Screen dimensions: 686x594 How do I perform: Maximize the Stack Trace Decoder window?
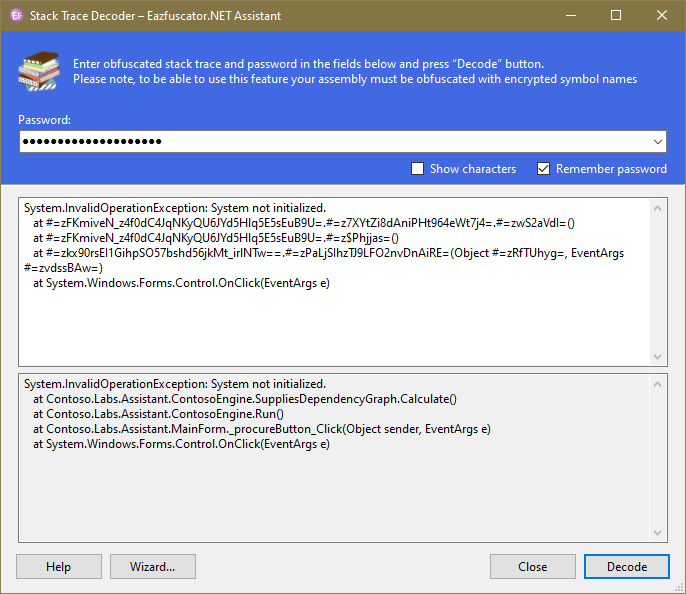point(616,16)
